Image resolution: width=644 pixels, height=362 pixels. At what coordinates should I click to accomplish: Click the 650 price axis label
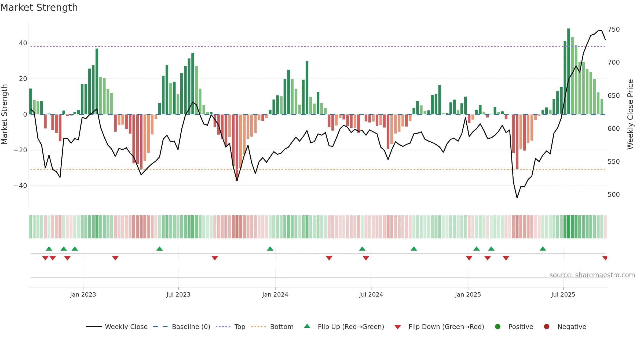tap(614, 95)
